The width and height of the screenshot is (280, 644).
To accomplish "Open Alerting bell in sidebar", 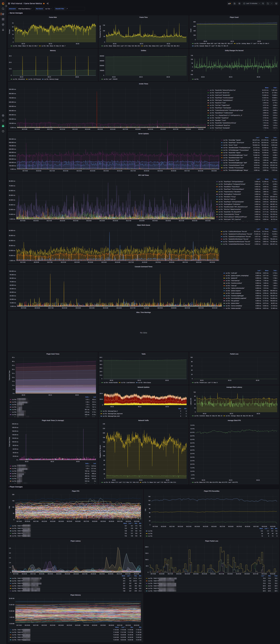I will pos(3,30).
